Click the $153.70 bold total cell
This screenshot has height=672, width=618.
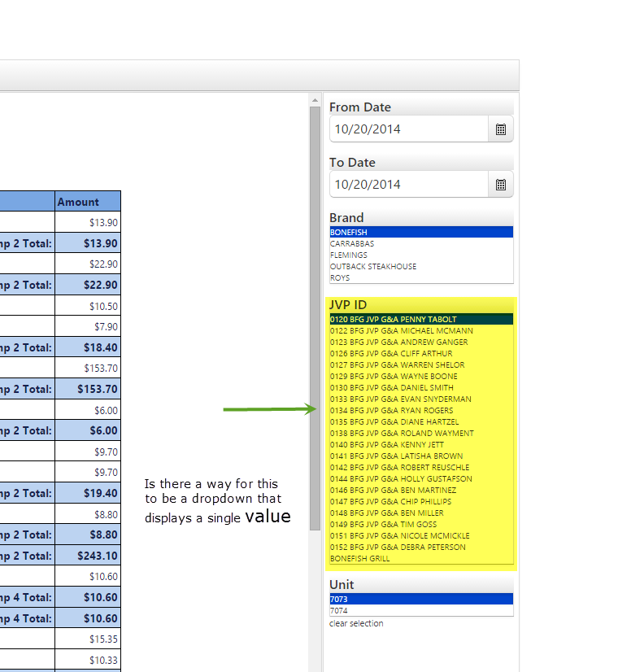pos(88,389)
